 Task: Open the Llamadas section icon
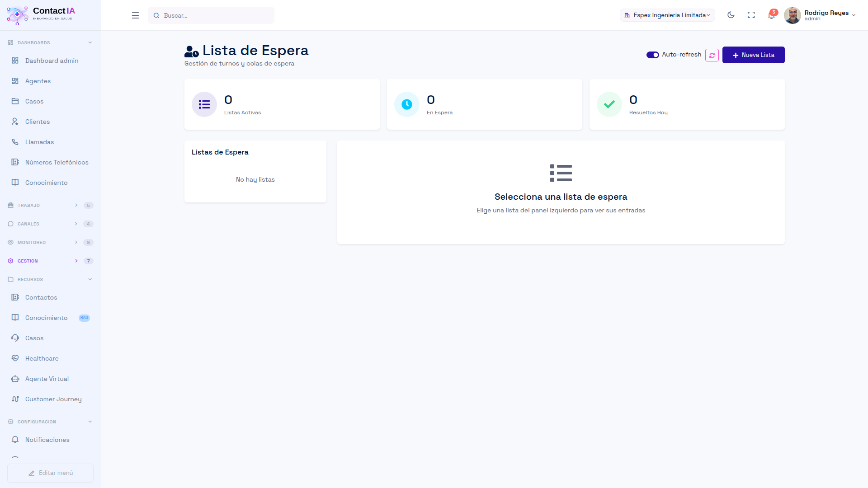pyautogui.click(x=15, y=141)
